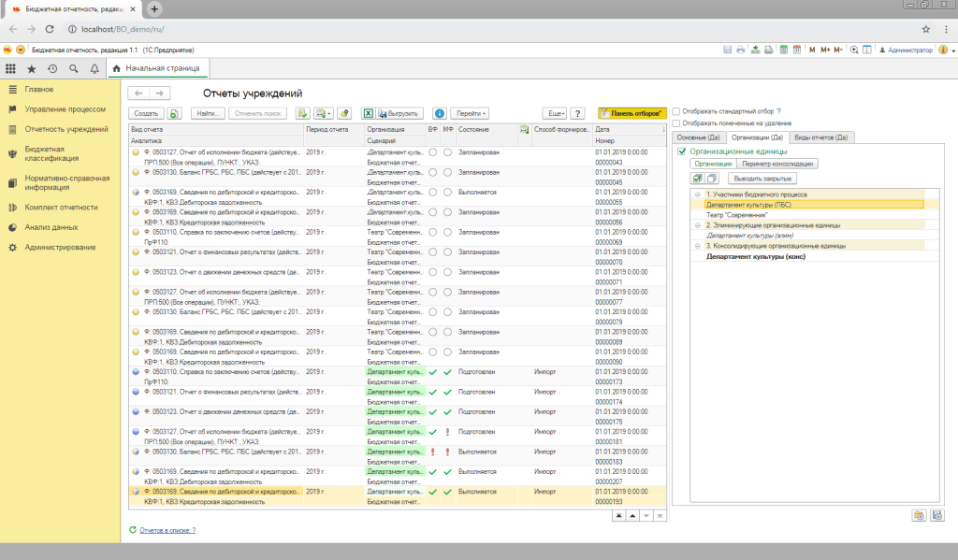The height and width of the screenshot is (560, 958).
Task: Uncheck 'Организационные единицы' checkbox
Action: point(682,151)
